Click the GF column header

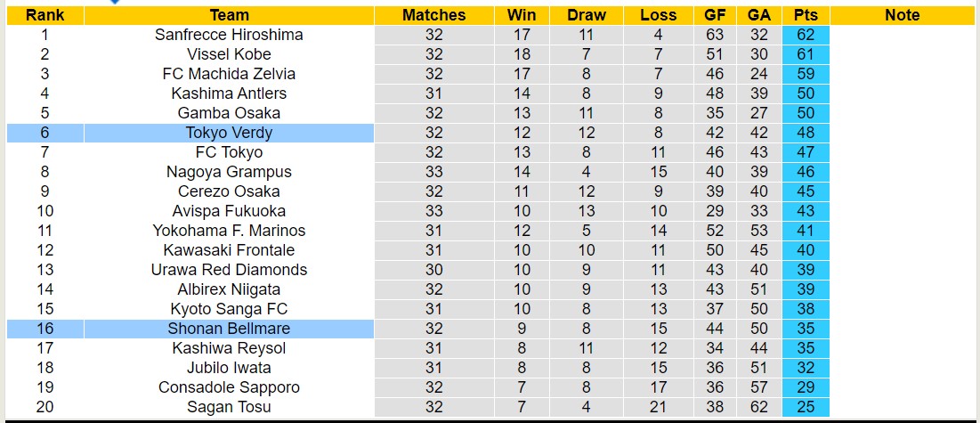click(x=715, y=15)
